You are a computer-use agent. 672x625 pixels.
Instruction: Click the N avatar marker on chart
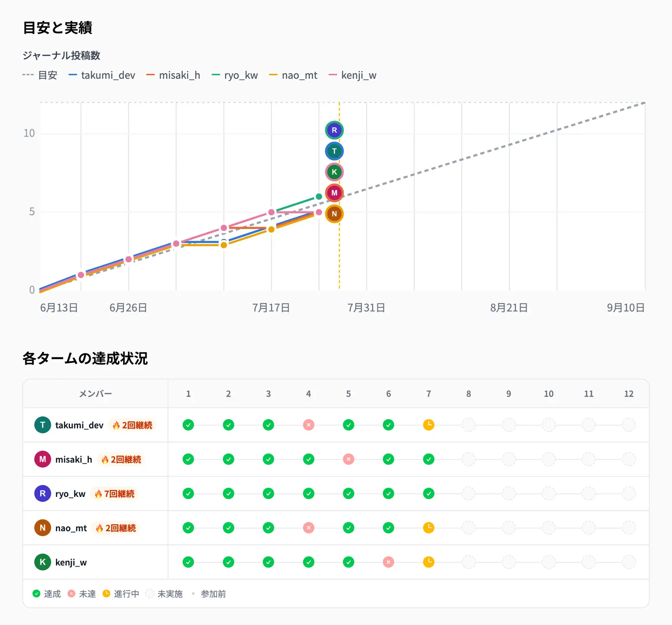[x=334, y=214]
